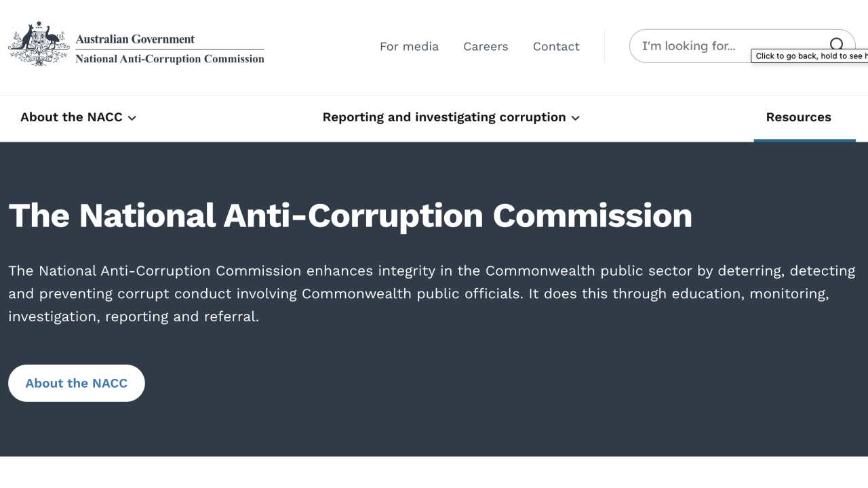Switch to the Resources tab
Screen dimensions: 868x488
pos(798,117)
